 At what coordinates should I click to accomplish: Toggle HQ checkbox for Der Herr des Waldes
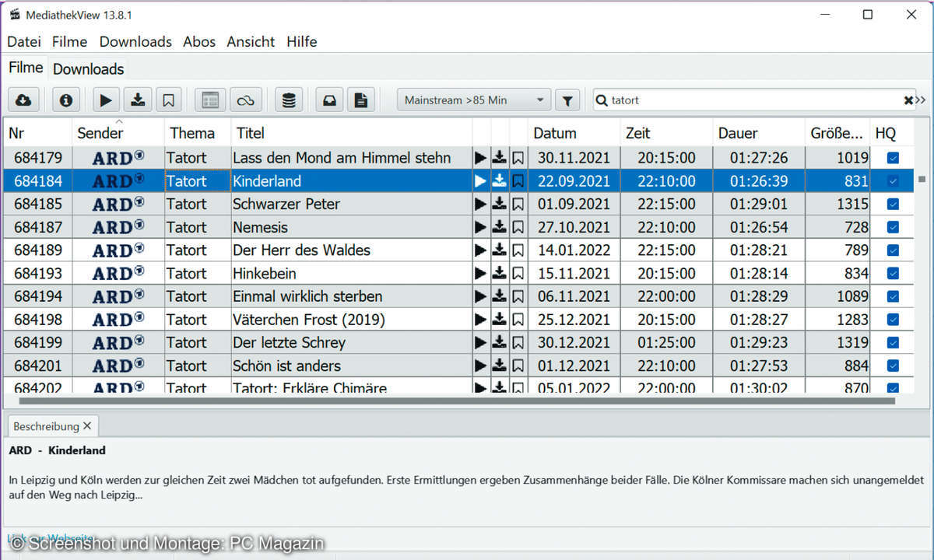(x=893, y=250)
